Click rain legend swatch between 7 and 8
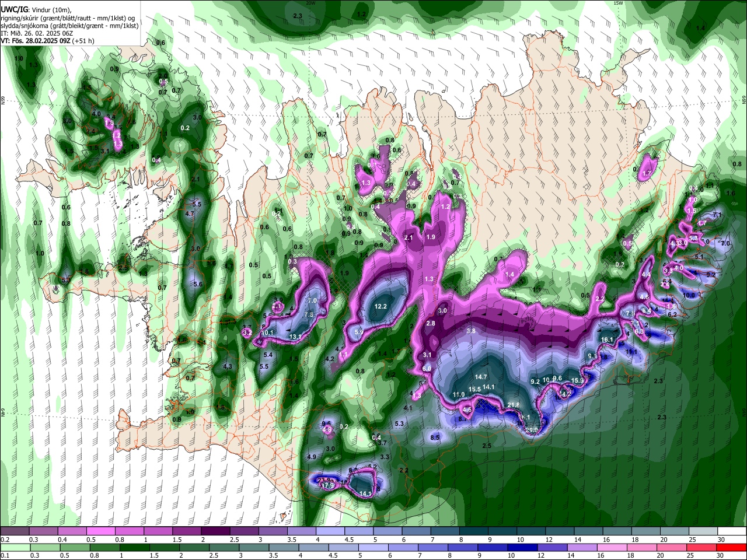This screenshot has width=747, height=560. pyautogui.click(x=434, y=547)
